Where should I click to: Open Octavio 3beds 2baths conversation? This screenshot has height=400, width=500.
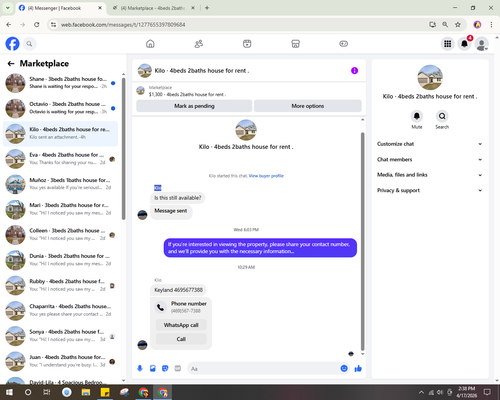(x=61, y=108)
